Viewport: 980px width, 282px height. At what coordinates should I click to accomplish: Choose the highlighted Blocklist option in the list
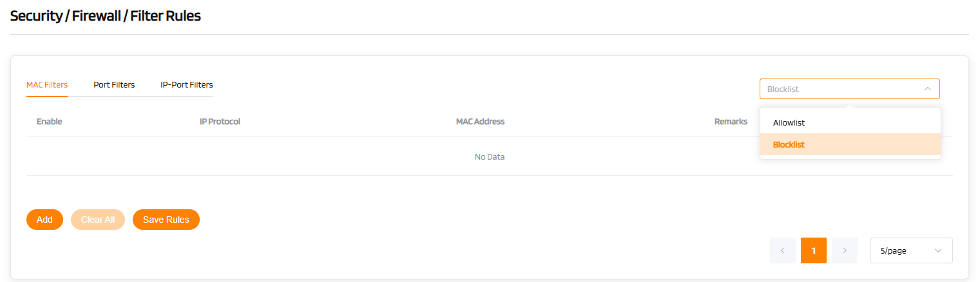tap(789, 145)
